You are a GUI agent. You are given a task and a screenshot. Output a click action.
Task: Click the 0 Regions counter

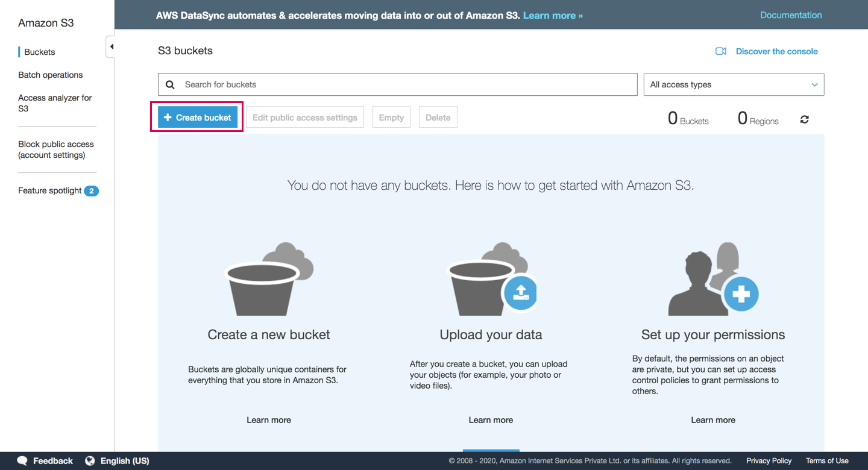pyautogui.click(x=758, y=119)
